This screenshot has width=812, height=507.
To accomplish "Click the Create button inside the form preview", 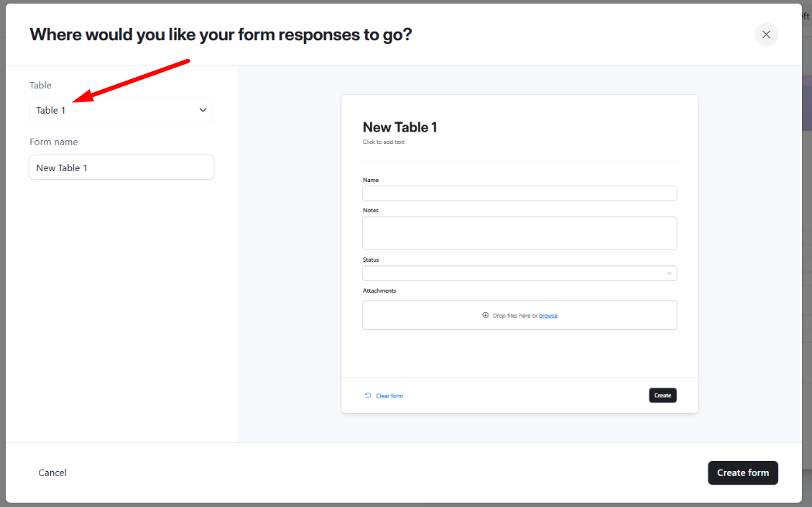I will [662, 395].
